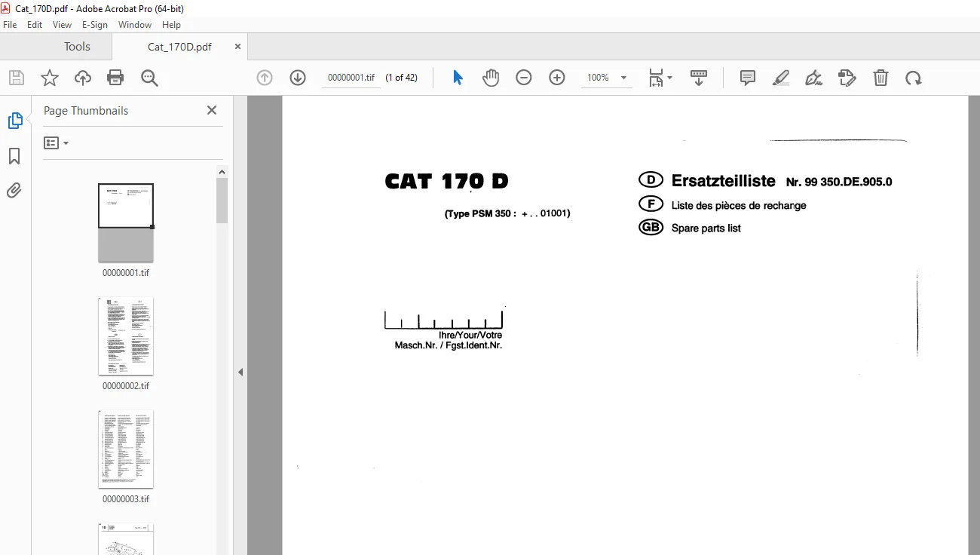Screen dimensions: 980x555
Task: Click the read mode download-style icon
Action: [699, 78]
